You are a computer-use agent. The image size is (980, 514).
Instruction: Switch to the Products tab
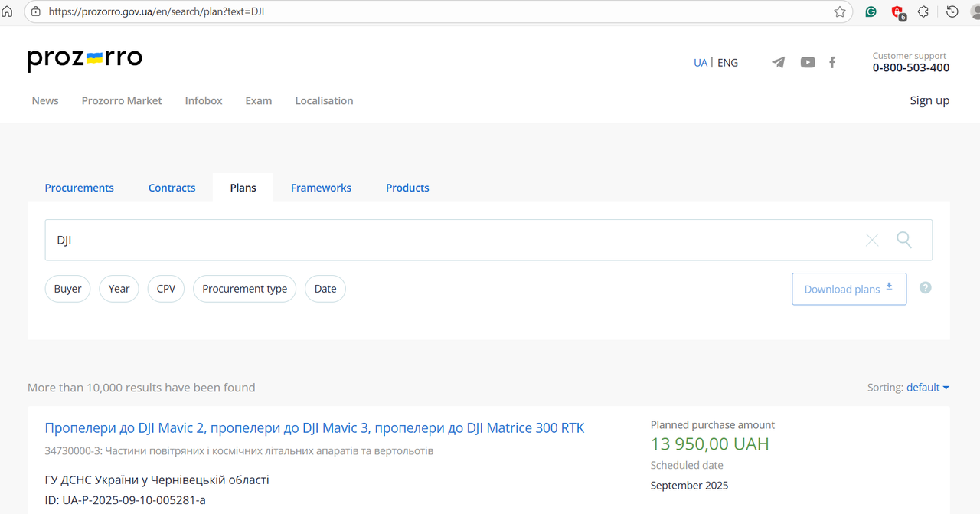pos(407,188)
